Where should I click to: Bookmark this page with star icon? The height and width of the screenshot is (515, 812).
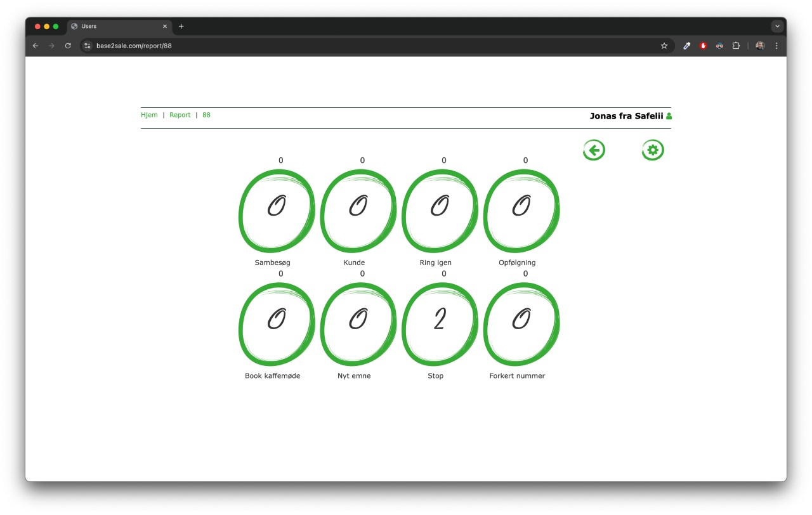pyautogui.click(x=664, y=46)
